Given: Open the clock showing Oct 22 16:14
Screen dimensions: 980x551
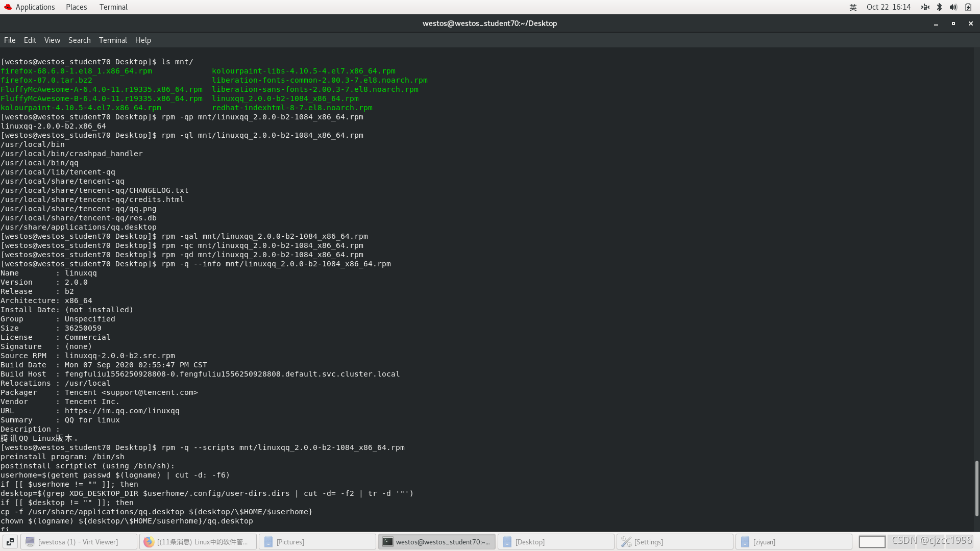Looking at the screenshot, I should click(888, 7).
